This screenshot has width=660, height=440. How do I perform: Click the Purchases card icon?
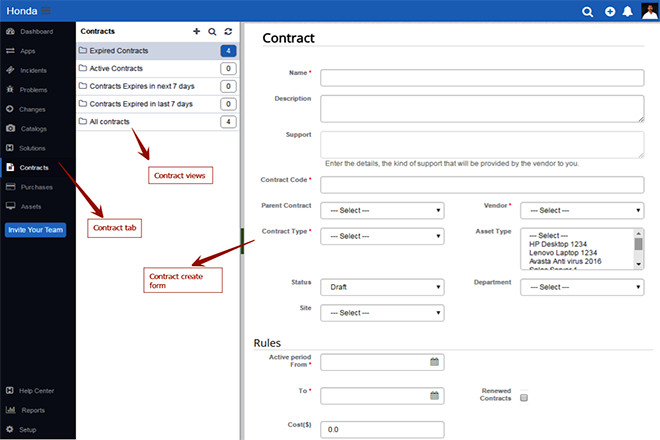click(11, 187)
